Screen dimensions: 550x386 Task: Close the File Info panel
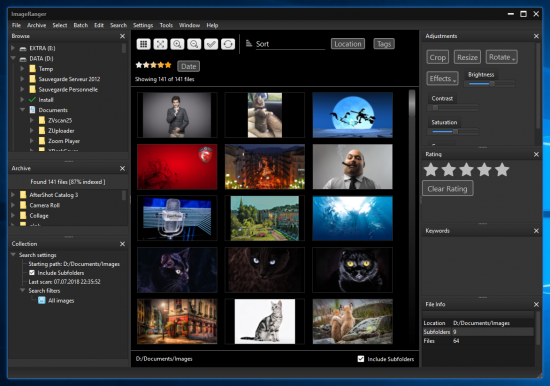coord(536,305)
